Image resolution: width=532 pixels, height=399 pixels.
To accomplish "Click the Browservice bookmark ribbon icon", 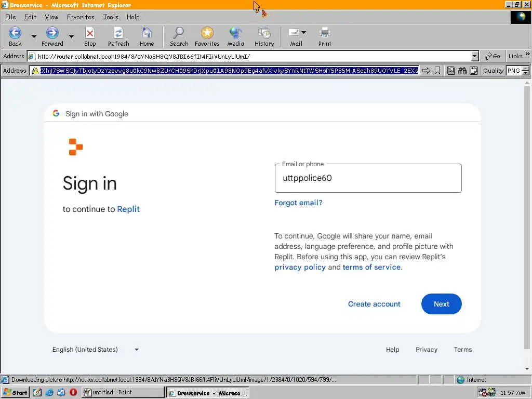I will pyautogui.click(x=437, y=71).
